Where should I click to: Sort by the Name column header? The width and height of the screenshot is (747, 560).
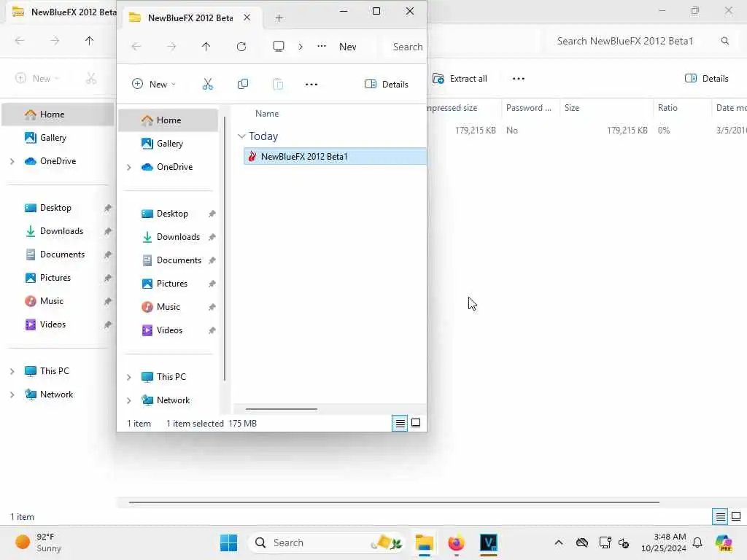267,114
